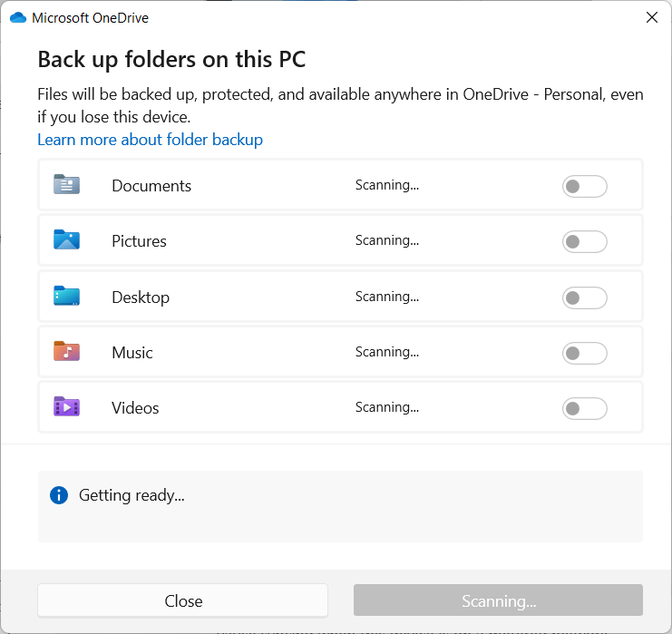The height and width of the screenshot is (634, 672).
Task: Click the blue info icon beside Getting ready
Action: 59,495
